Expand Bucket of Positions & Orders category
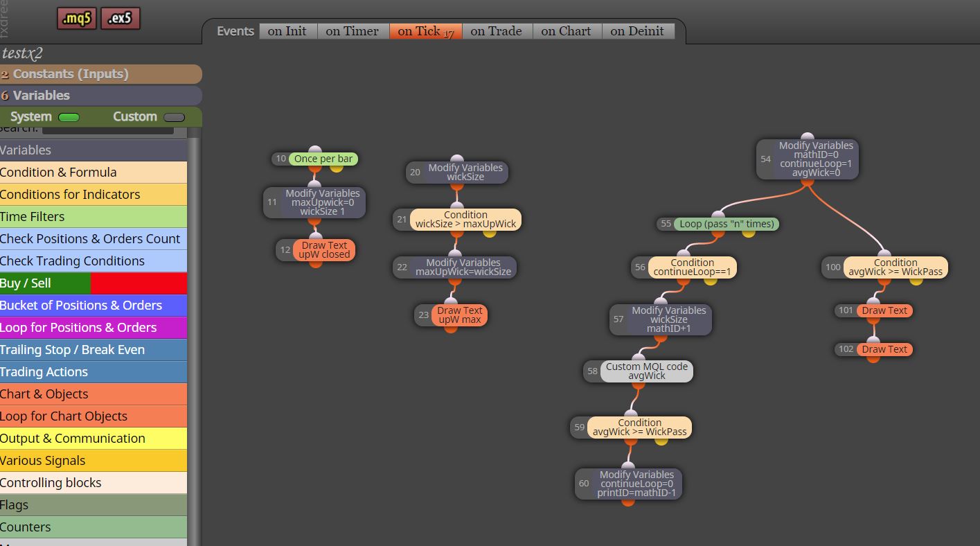Viewport: 980px width, 546px height. [93, 306]
